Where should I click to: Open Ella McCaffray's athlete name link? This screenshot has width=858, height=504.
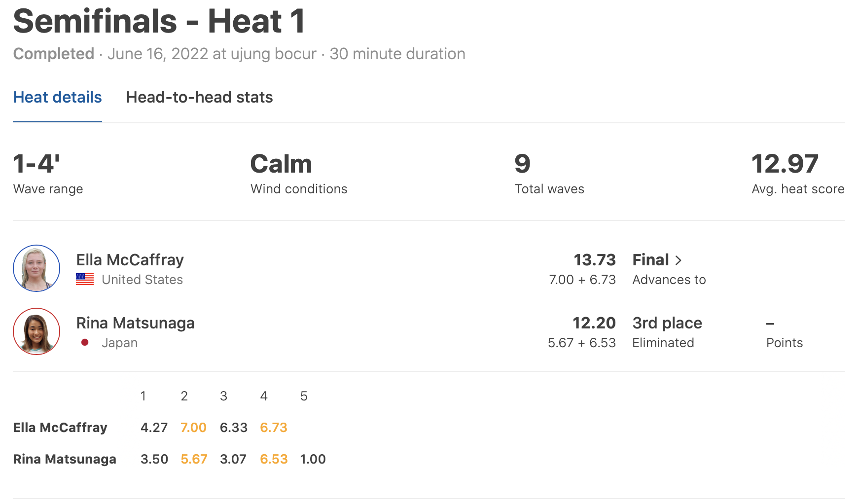[x=130, y=260]
